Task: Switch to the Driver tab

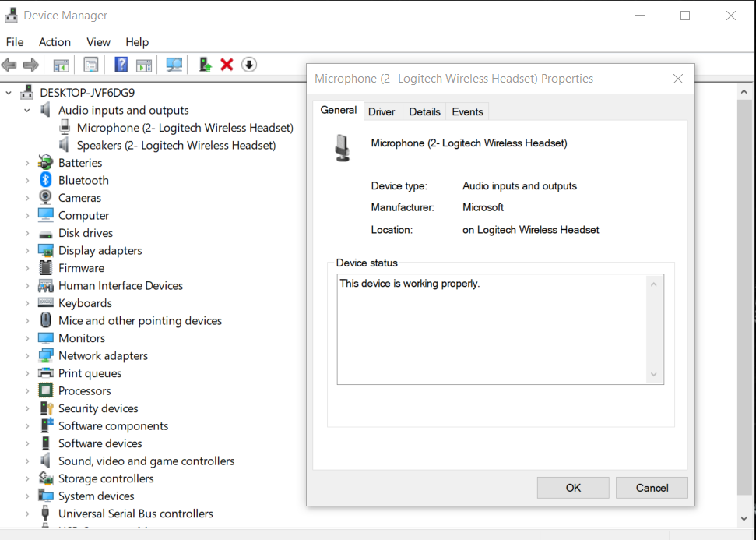Action: (382, 111)
